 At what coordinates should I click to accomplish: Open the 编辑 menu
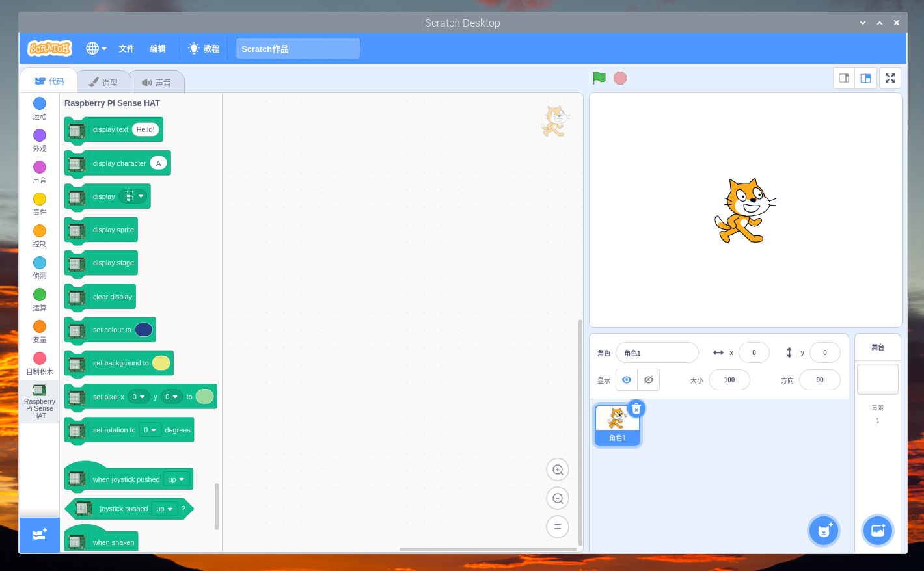pos(158,49)
